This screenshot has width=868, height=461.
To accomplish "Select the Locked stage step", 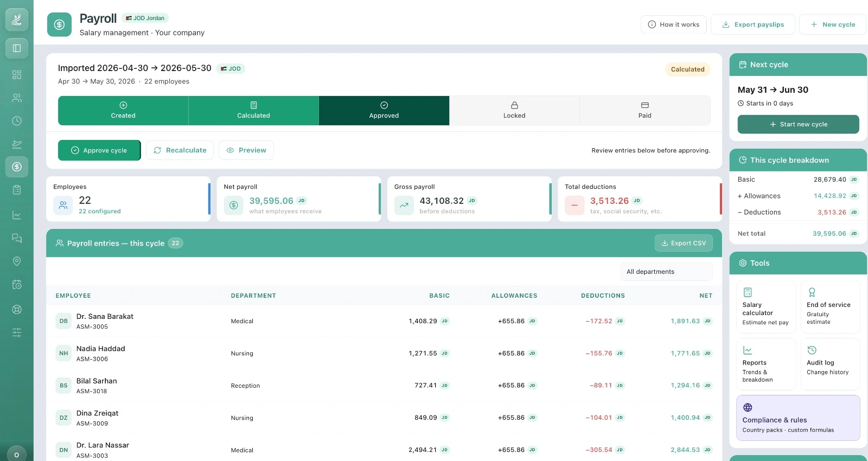I will coord(514,110).
